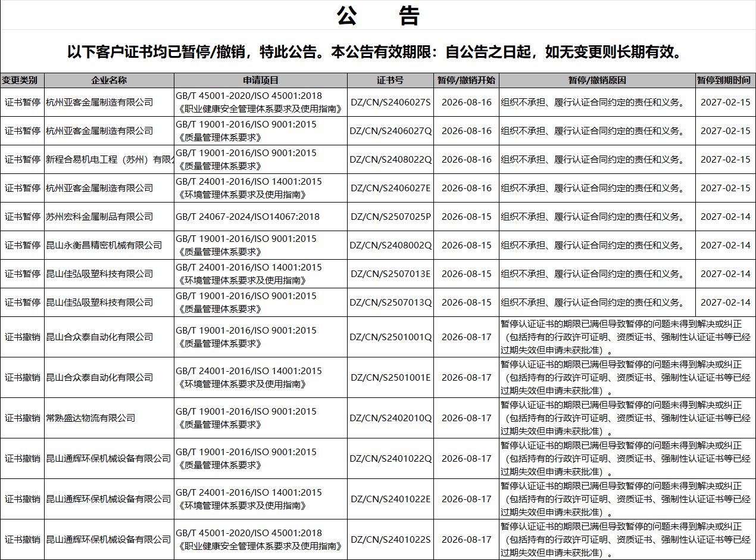Click 证书撤销 in the S2401022Q row
756x560 pixels.
(x=23, y=458)
